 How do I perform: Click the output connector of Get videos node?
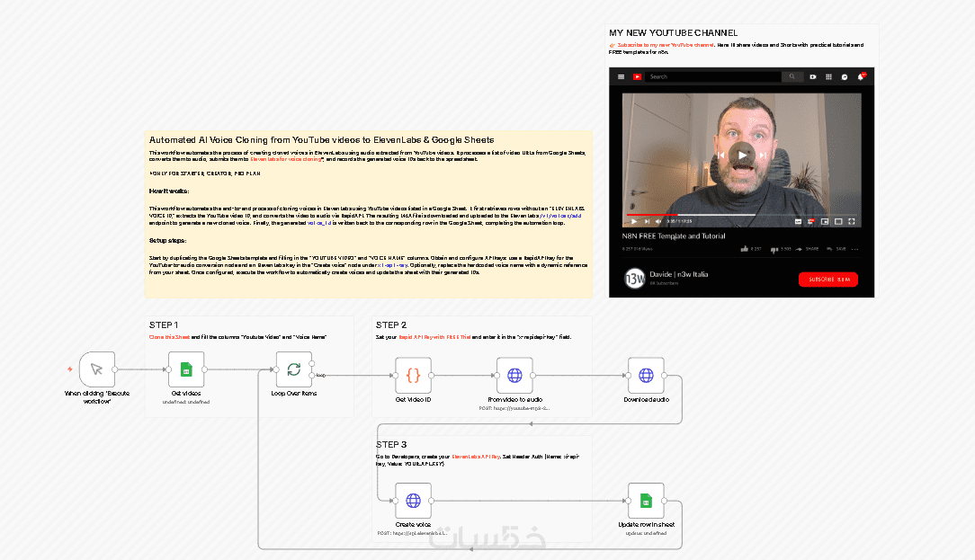[x=204, y=369]
